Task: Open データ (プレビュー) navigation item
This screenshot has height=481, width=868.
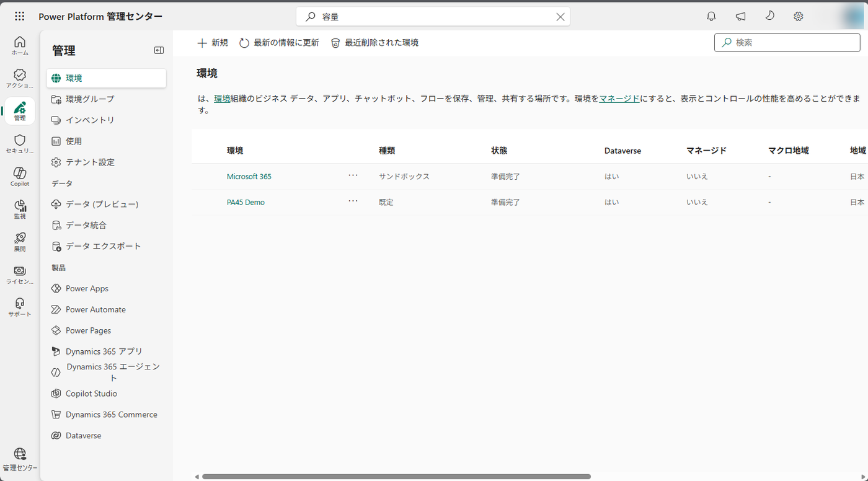Action: 106,204
